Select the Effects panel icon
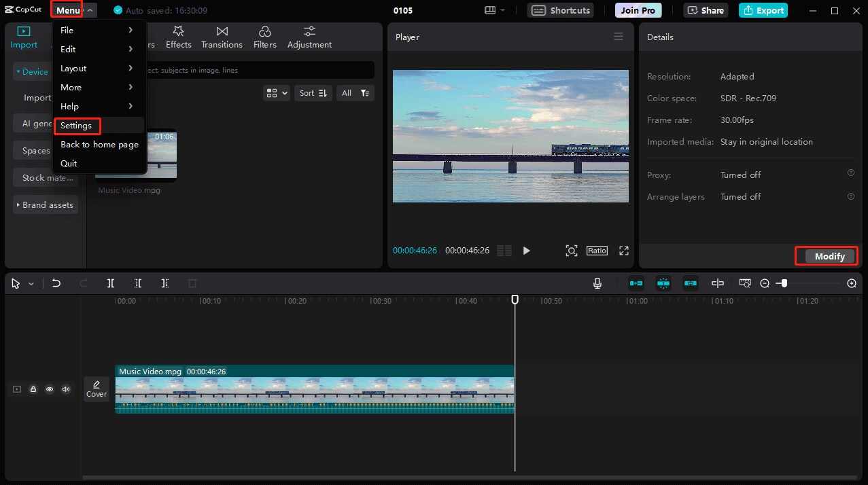 (178, 36)
